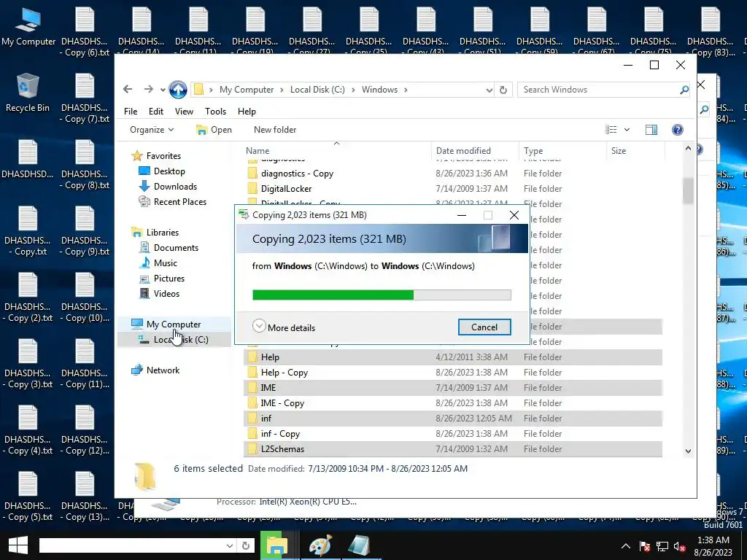The width and height of the screenshot is (747, 560).
Task: Click the Change your view icon
Action: 611,130
